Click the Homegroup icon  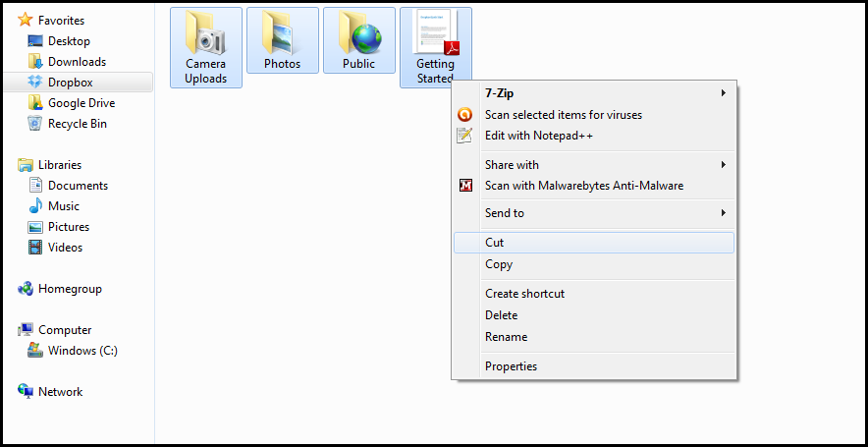pos(26,289)
